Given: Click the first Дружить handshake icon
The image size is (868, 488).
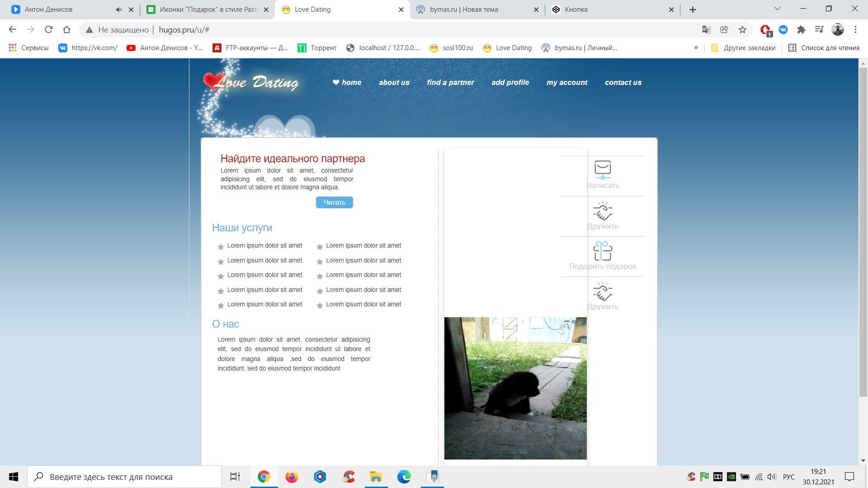Looking at the screenshot, I should (x=603, y=211).
